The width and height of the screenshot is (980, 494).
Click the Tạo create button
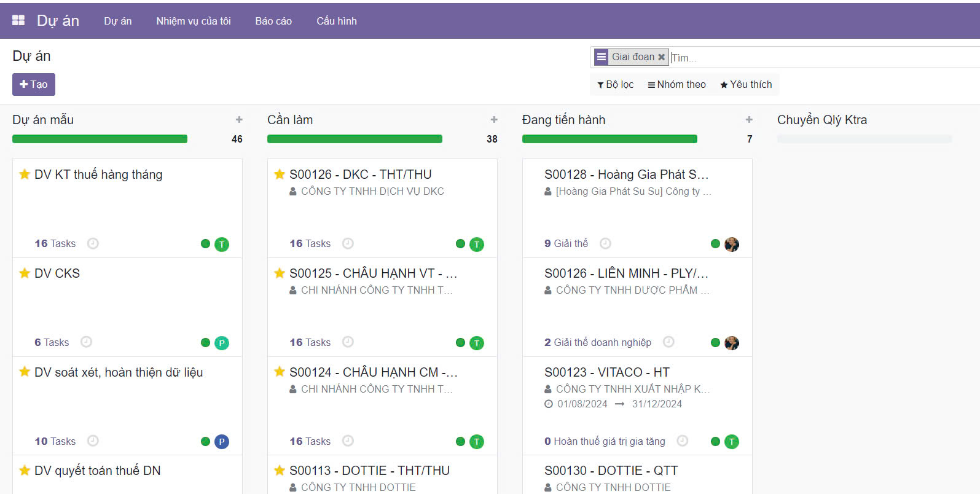[x=34, y=85]
